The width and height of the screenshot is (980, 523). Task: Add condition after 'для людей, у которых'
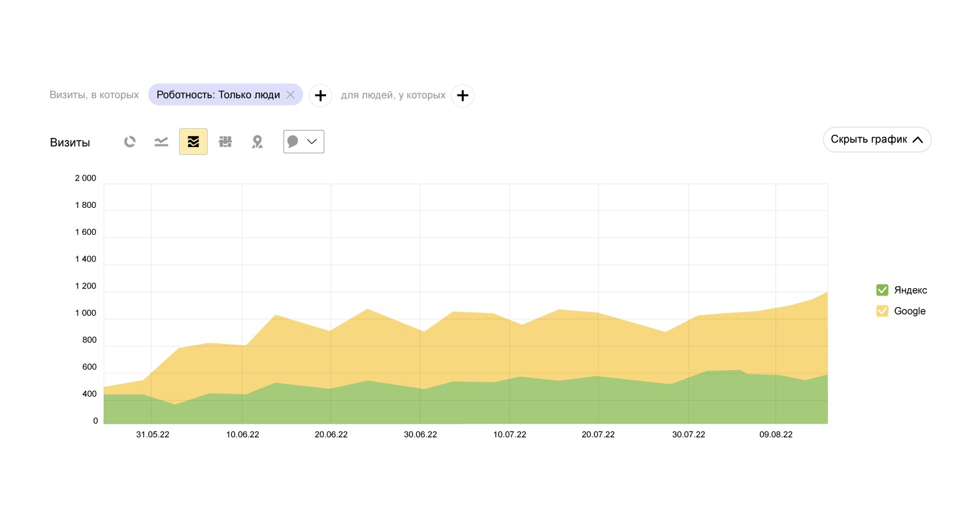[463, 95]
